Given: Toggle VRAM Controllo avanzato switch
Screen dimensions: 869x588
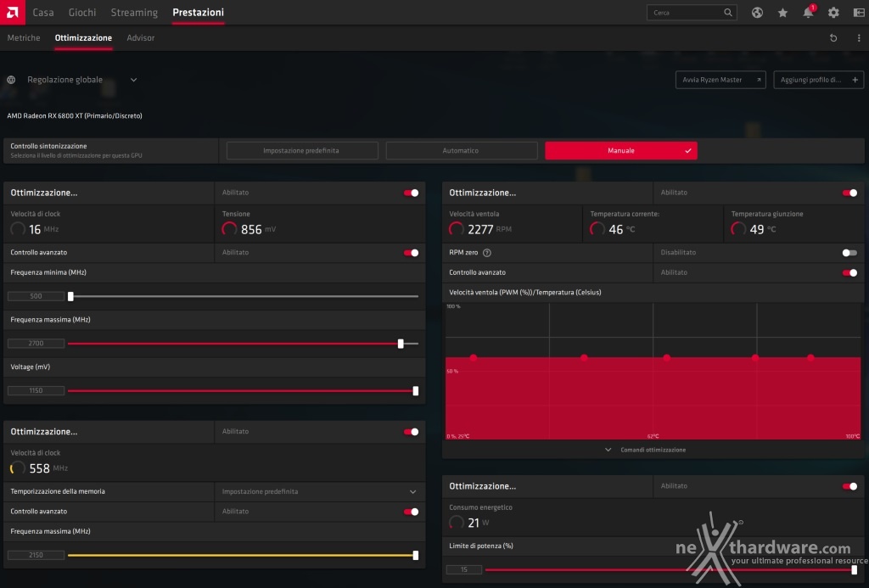Looking at the screenshot, I should point(412,512).
